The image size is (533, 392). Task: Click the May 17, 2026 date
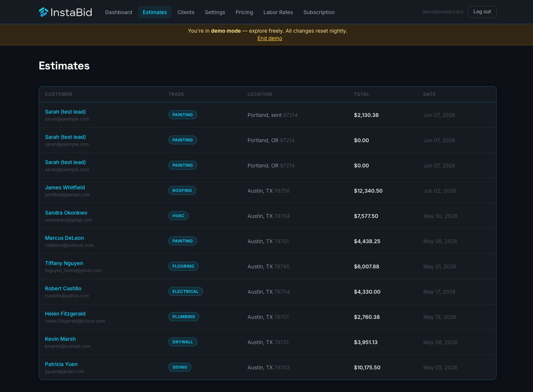point(439,292)
